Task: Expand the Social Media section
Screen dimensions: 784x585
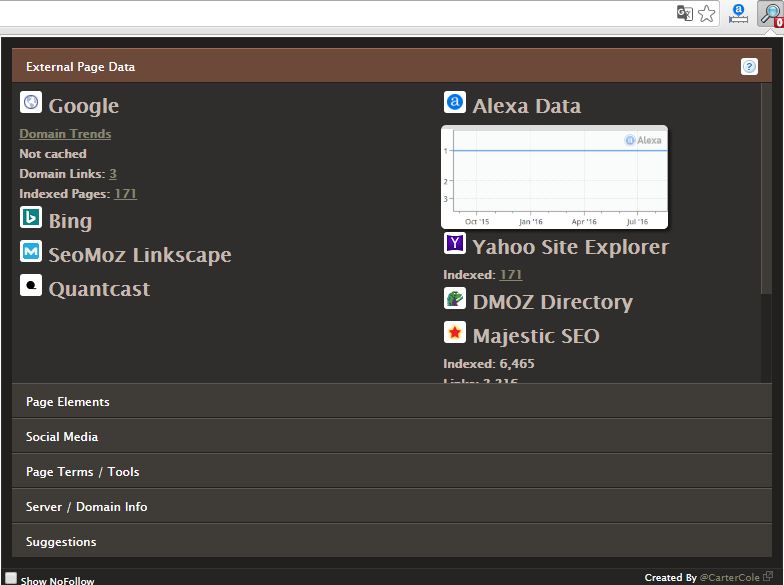Action: pos(392,436)
